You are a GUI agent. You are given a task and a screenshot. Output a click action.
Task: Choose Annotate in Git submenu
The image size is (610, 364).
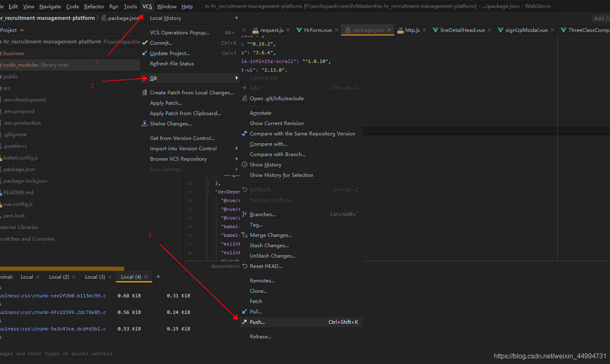[x=301, y=113]
